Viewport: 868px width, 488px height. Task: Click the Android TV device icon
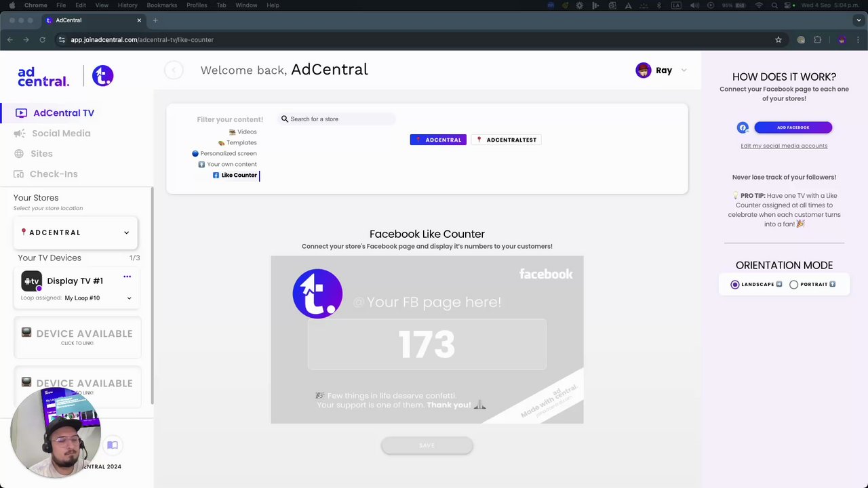pyautogui.click(x=32, y=281)
